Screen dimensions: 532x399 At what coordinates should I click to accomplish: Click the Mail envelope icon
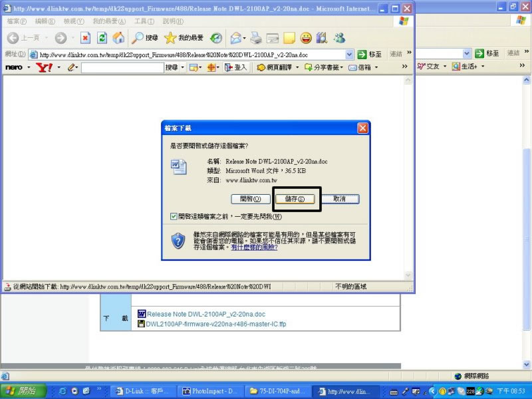[236, 38]
